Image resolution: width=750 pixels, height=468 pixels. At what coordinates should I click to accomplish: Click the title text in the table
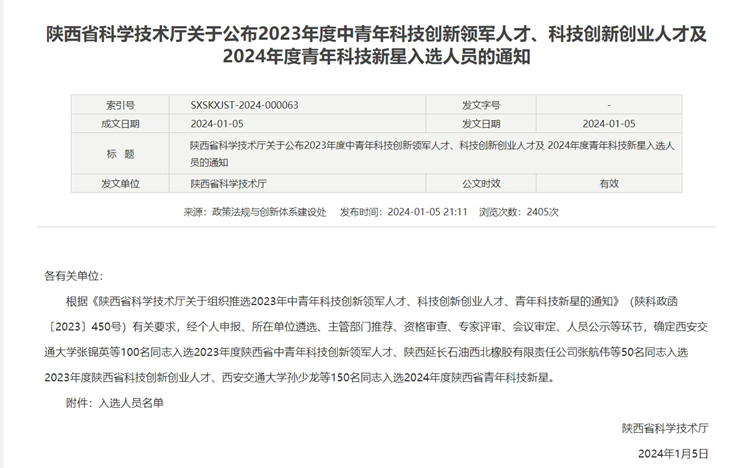tap(430, 153)
